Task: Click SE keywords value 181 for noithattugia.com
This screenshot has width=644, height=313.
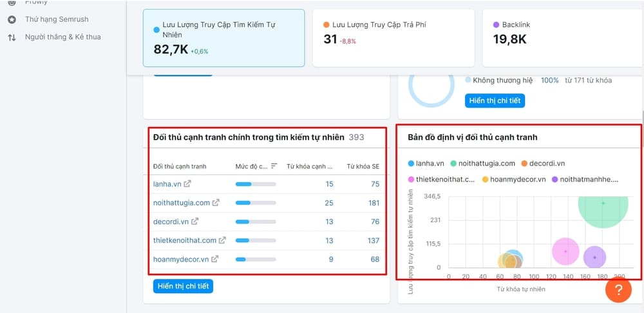Action: [374, 203]
